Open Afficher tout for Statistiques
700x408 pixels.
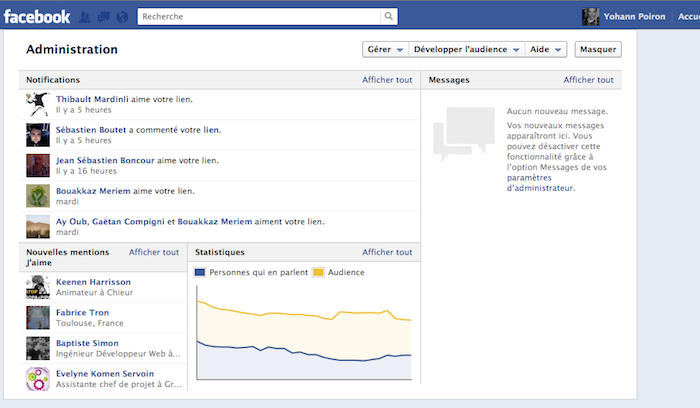tap(387, 253)
